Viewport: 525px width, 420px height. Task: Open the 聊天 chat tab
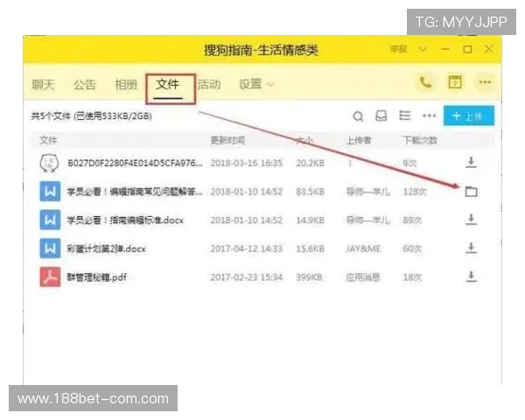(x=43, y=84)
